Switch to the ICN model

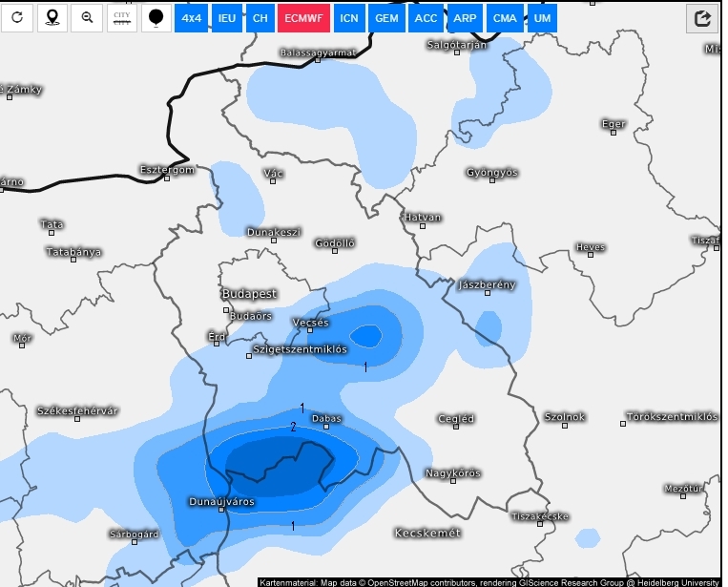350,18
